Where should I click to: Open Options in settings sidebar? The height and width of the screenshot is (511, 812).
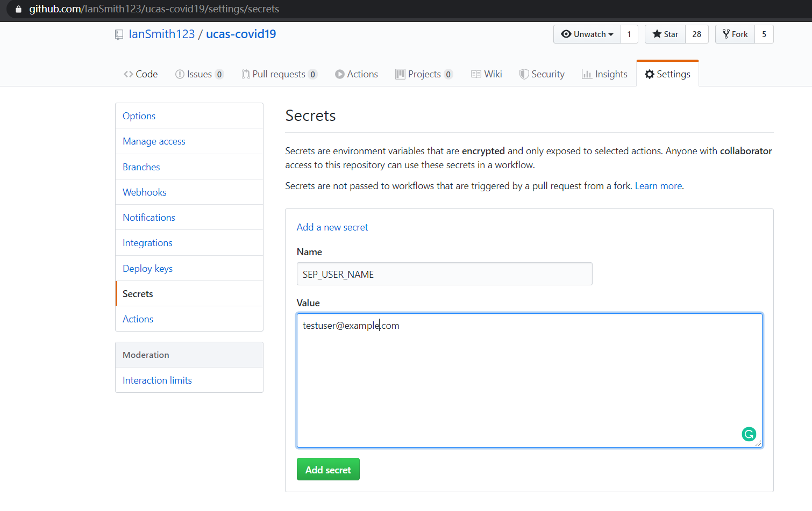click(x=189, y=116)
